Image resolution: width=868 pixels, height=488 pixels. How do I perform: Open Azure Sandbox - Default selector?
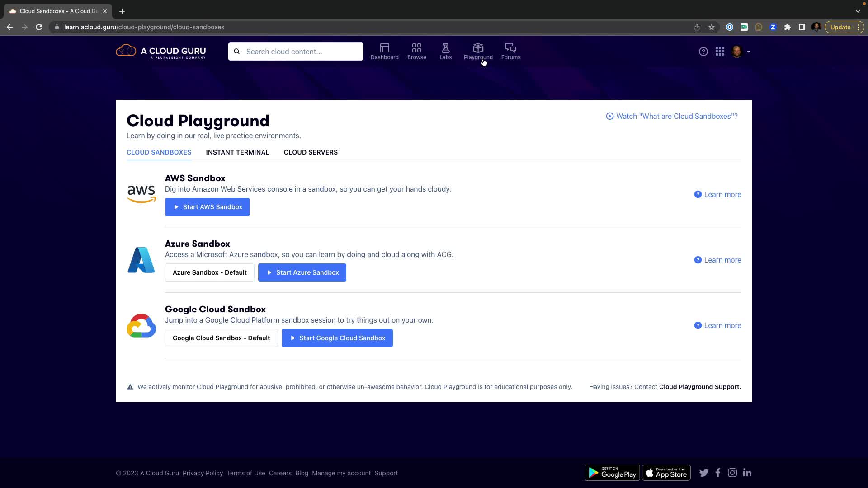click(x=209, y=272)
